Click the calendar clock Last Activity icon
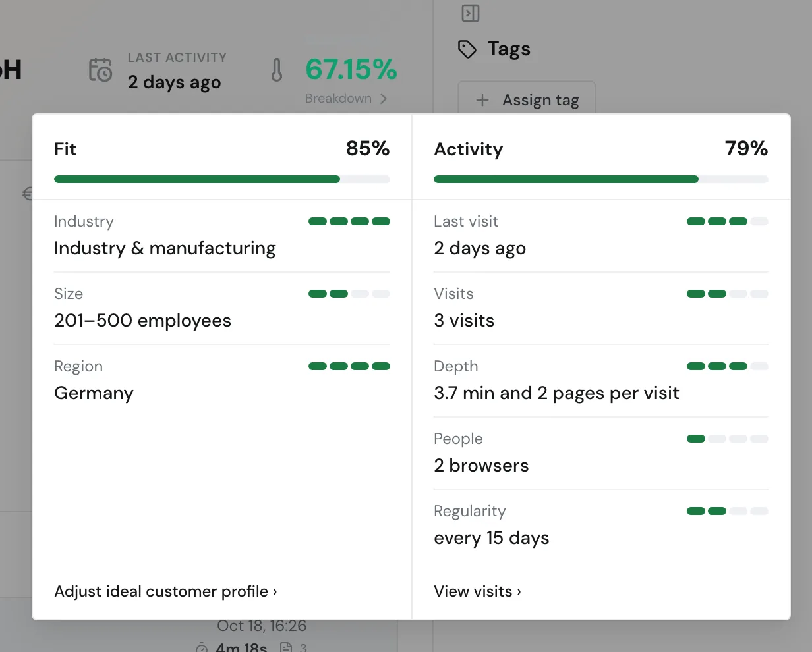The image size is (812, 652). (101, 70)
